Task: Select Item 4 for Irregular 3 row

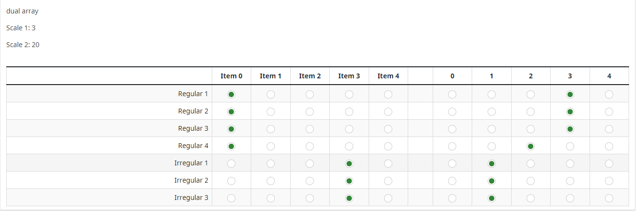Action: tap(388, 198)
